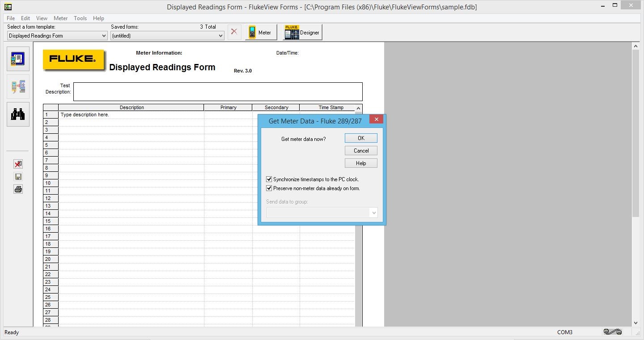Close the Get Meter Data dialog

(x=376, y=119)
